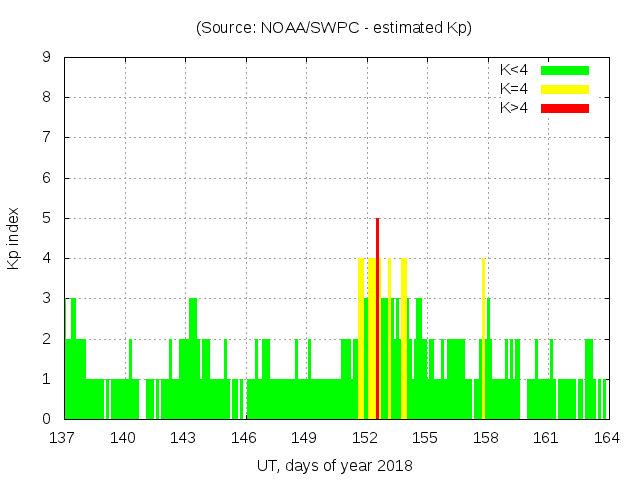Select the K<4 legend label text

[514, 70]
